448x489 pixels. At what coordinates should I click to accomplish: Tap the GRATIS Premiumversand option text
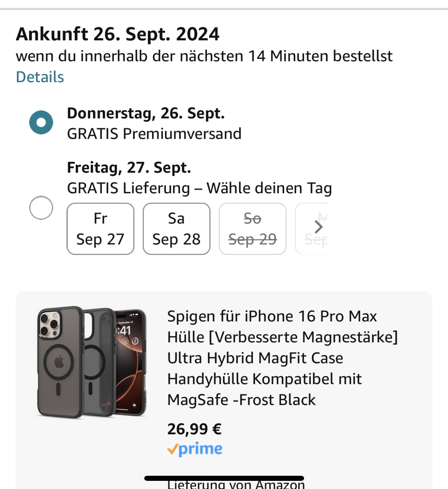pyautogui.click(x=154, y=134)
